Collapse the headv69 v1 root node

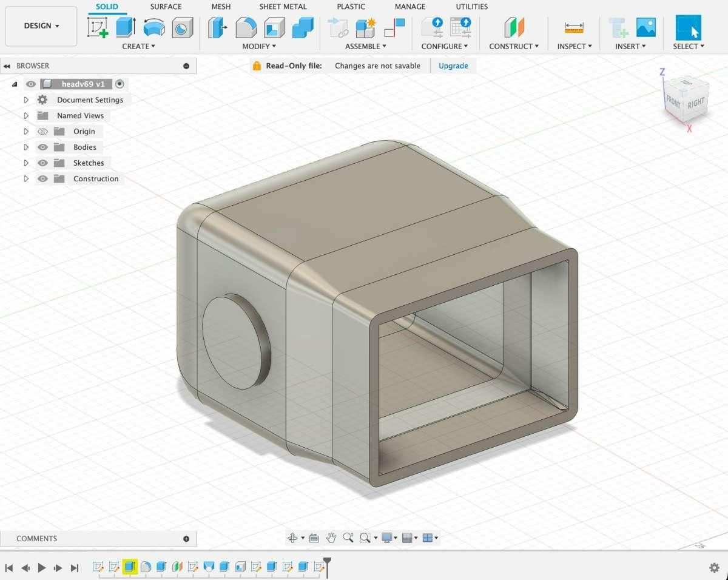14,84
